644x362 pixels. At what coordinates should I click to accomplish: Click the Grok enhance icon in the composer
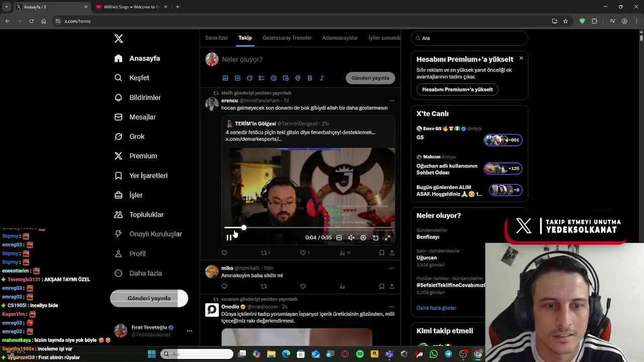250,78
